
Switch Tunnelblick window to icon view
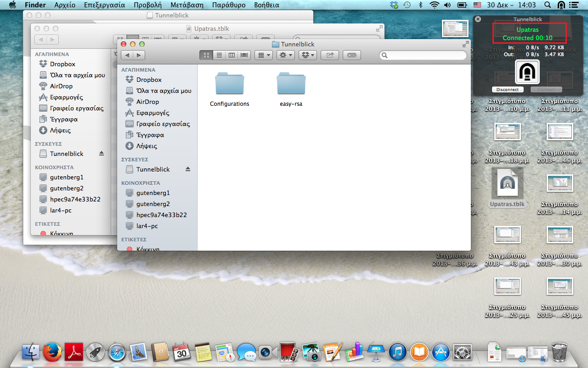pyautogui.click(x=206, y=55)
